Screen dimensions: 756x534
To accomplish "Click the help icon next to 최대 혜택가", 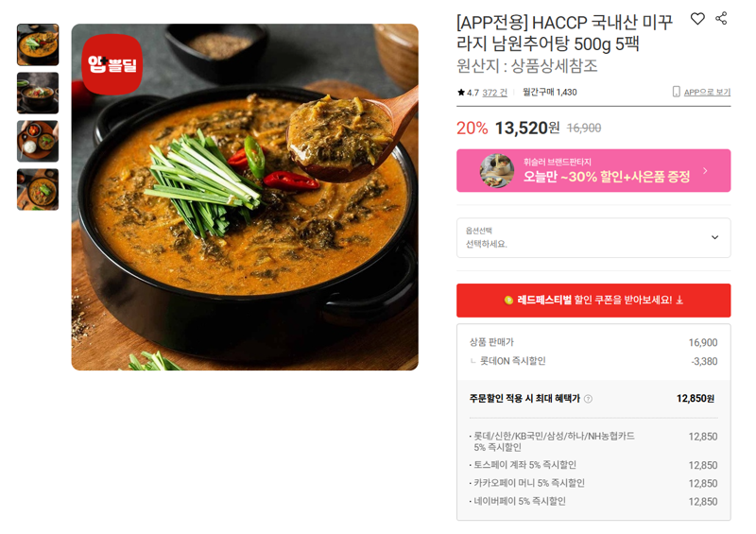I will coord(588,399).
